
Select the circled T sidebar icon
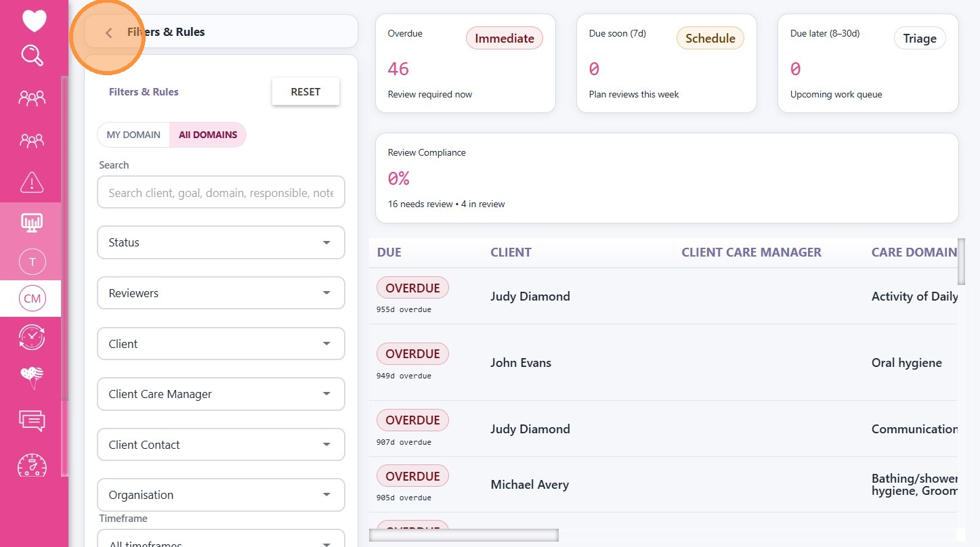pos(32,261)
